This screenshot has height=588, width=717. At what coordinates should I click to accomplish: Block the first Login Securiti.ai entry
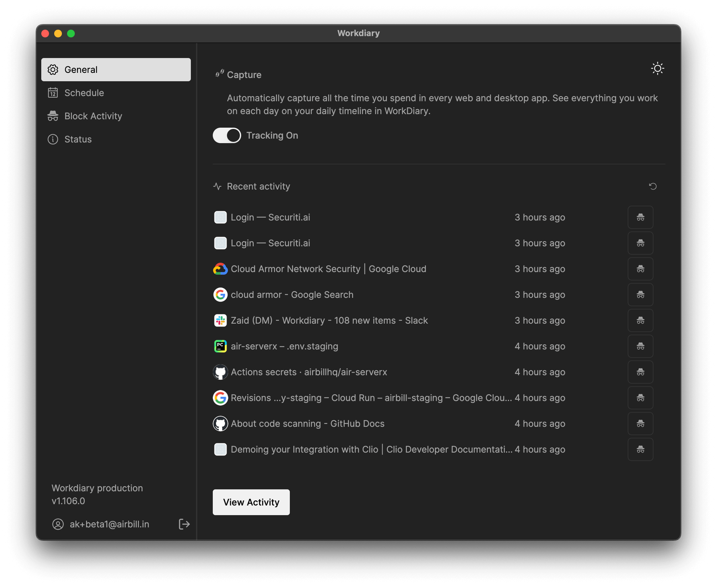640,218
